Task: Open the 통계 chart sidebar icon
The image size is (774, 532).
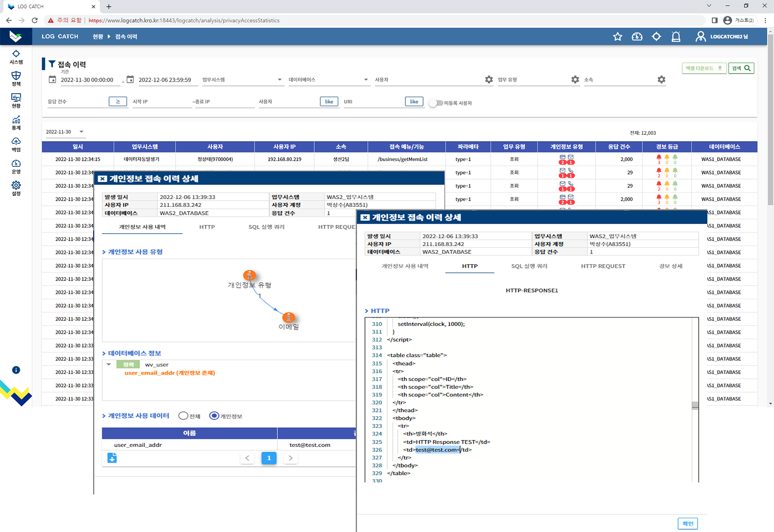Action: [16, 123]
